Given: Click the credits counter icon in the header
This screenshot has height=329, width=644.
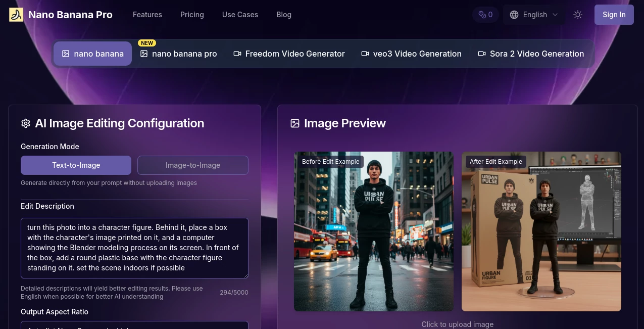Looking at the screenshot, I should pos(481,14).
